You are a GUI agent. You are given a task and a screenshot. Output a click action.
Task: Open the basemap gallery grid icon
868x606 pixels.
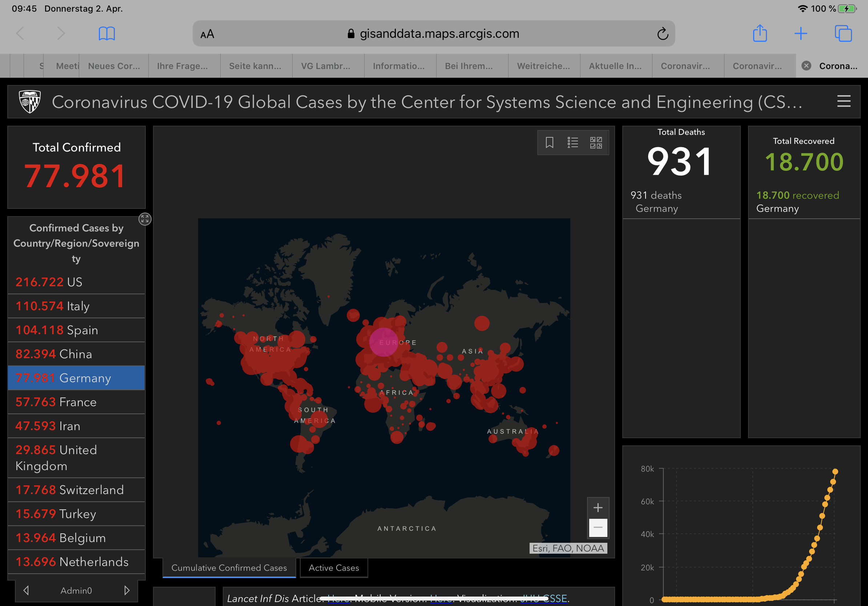point(596,142)
